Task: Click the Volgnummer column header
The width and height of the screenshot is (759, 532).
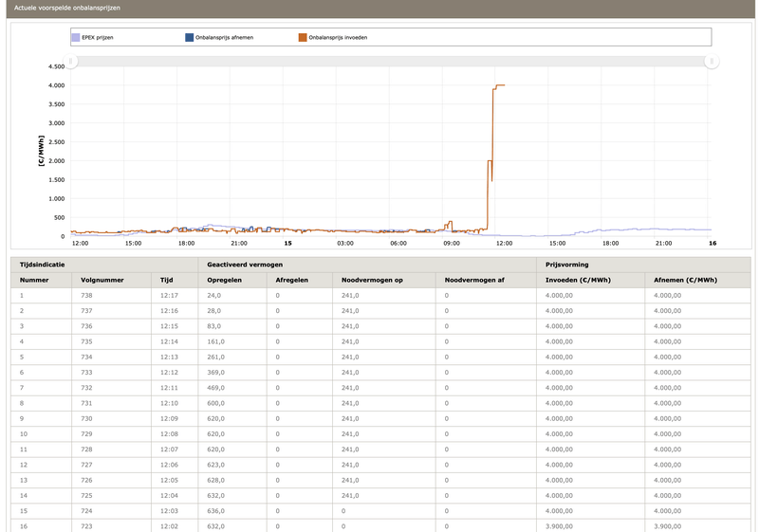Action: coord(102,280)
